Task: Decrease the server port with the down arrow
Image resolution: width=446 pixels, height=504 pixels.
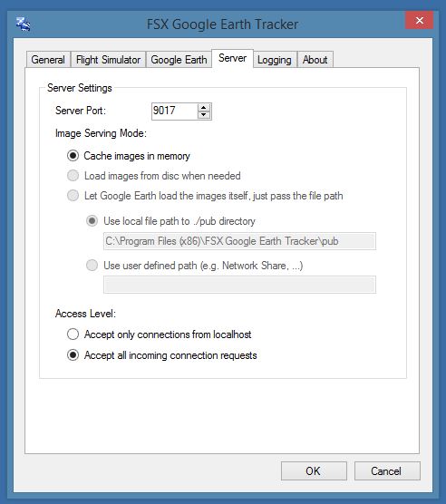Action: coord(204,115)
